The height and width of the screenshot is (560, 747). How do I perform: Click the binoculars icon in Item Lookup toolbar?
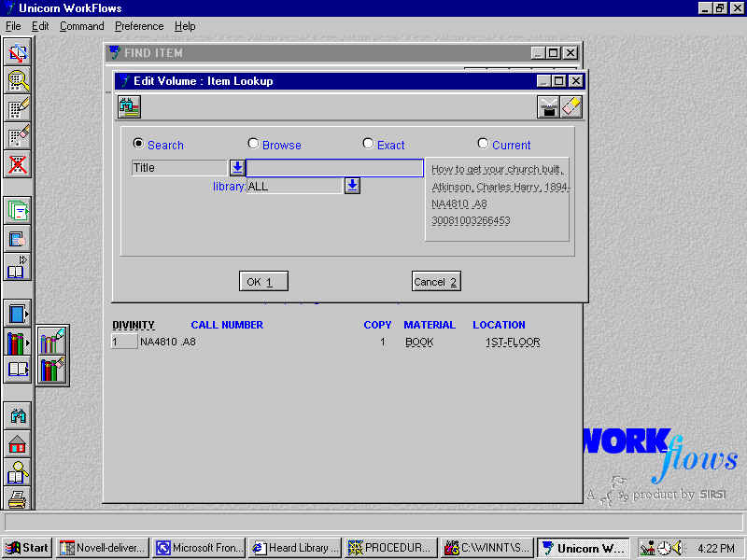129,106
